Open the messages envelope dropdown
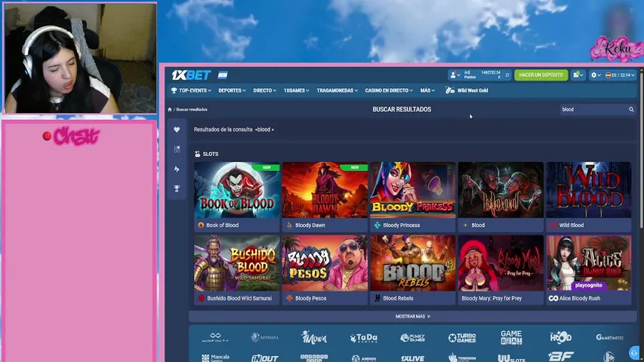This screenshot has width=644, height=362. (578, 75)
